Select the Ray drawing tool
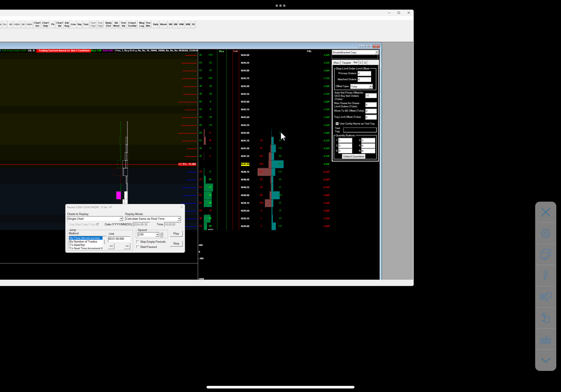This screenshot has width=561, height=392. [x=79, y=24]
